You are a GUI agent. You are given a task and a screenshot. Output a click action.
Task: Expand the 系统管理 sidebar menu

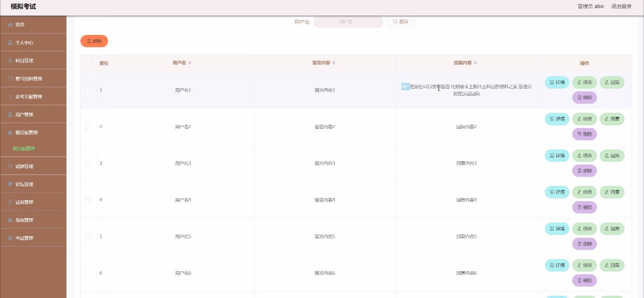coord(33,220)
